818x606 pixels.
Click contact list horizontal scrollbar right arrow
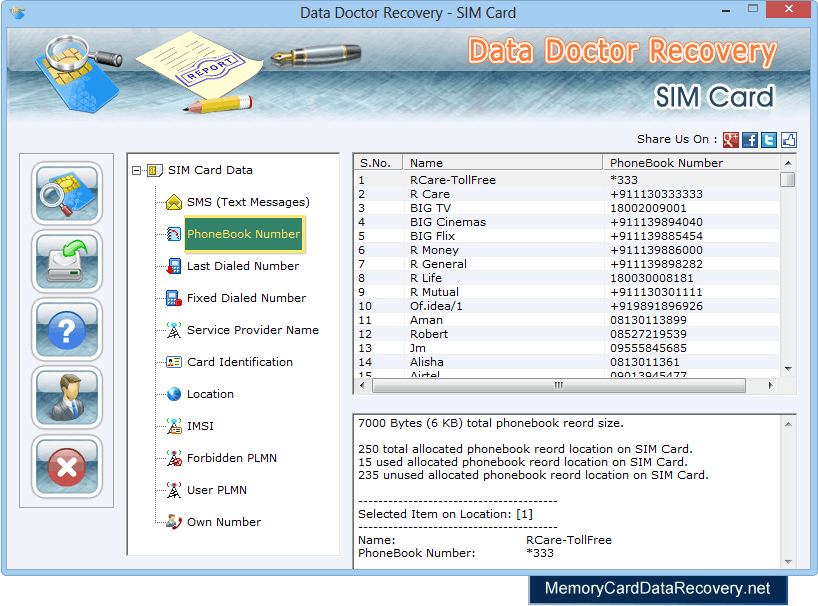tap(771, 385)
